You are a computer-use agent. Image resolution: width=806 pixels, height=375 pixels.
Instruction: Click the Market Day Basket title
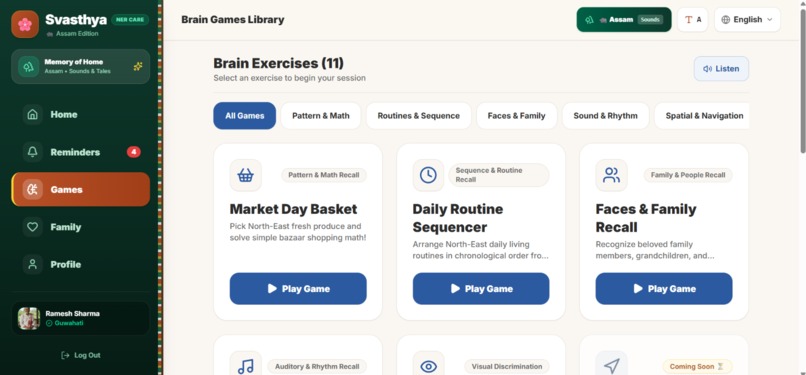pyautogui.click(x=294, y=209)
